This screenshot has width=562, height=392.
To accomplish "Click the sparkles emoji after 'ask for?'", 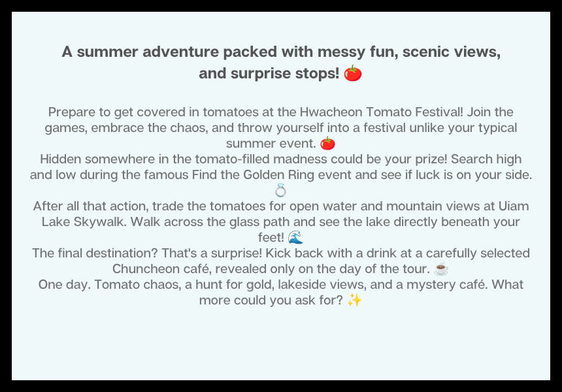I will [354, 300].
